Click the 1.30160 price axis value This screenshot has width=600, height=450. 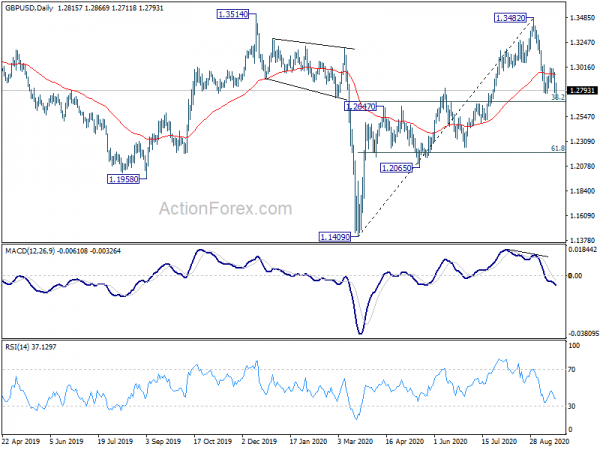point(582,67)
